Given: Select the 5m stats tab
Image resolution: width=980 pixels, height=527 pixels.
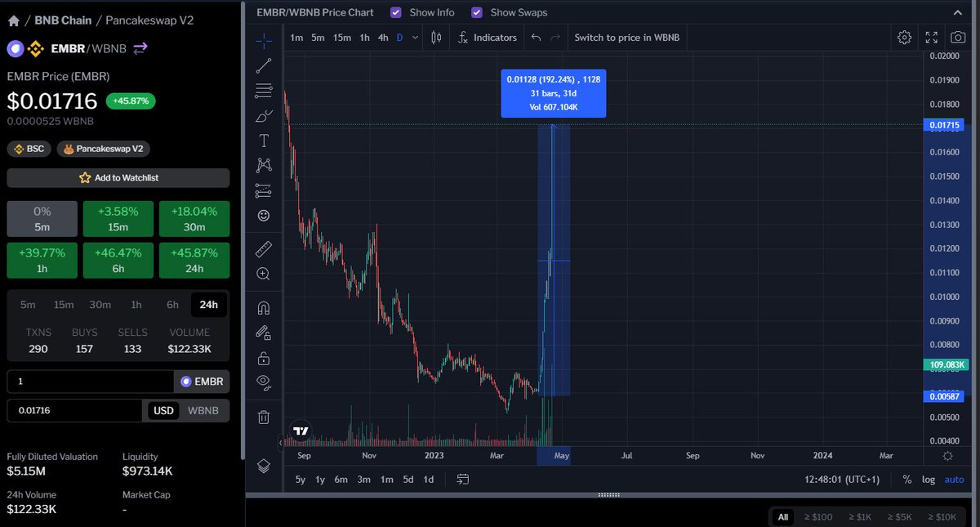Looking at the screenshot, I should 28,305.
